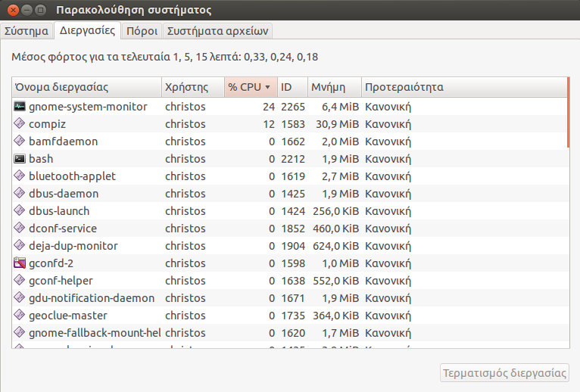Select the dbus-launch process name
Viewport: 580px width, 392px height.
[59, 211]
